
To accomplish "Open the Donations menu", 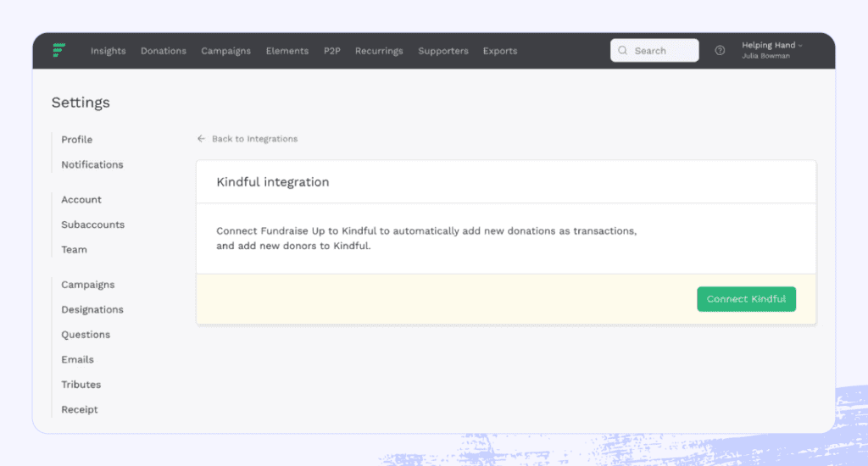I will click(x=164, y=50).
